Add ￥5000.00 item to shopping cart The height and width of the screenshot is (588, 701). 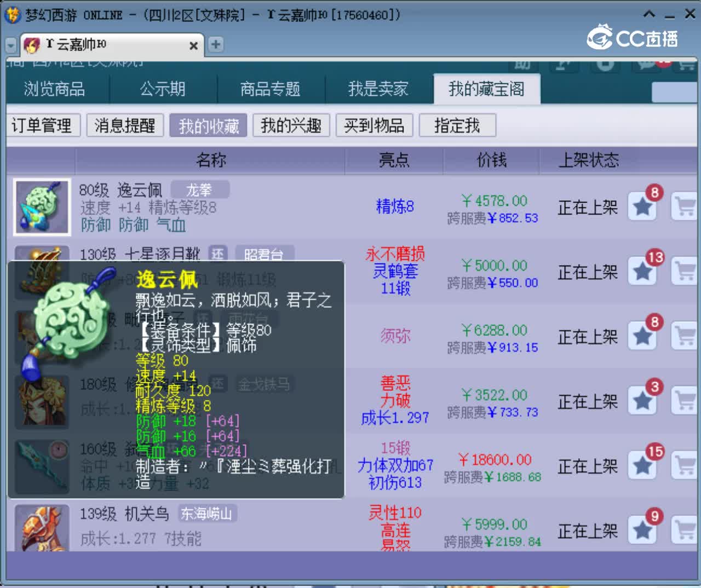point(685,272)
